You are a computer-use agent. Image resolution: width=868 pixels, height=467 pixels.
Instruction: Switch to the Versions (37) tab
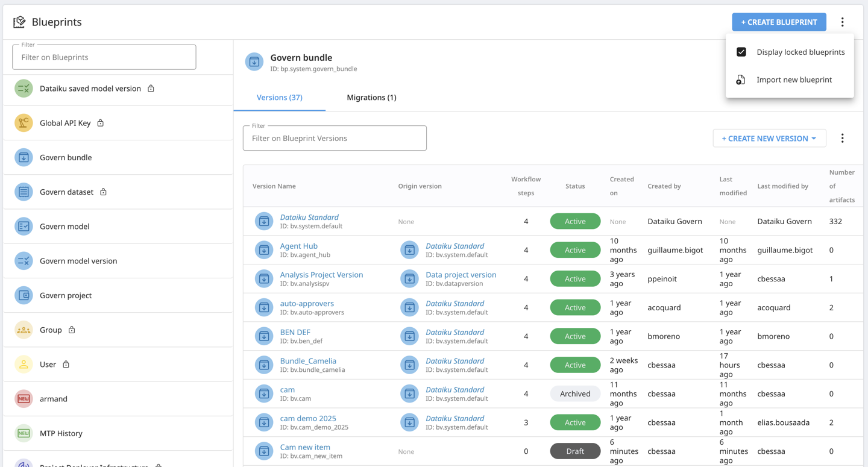pos(279,98)
